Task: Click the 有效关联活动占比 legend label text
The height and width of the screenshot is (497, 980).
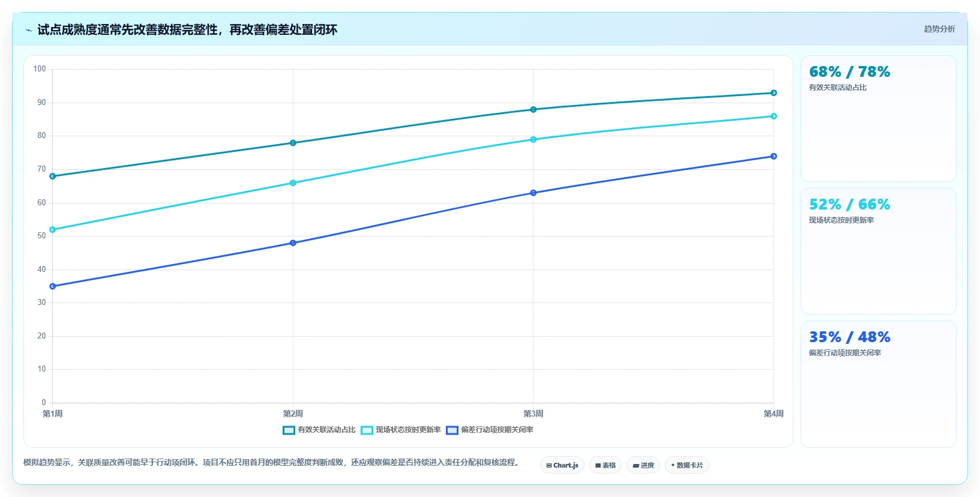Action: click(326, 430)
